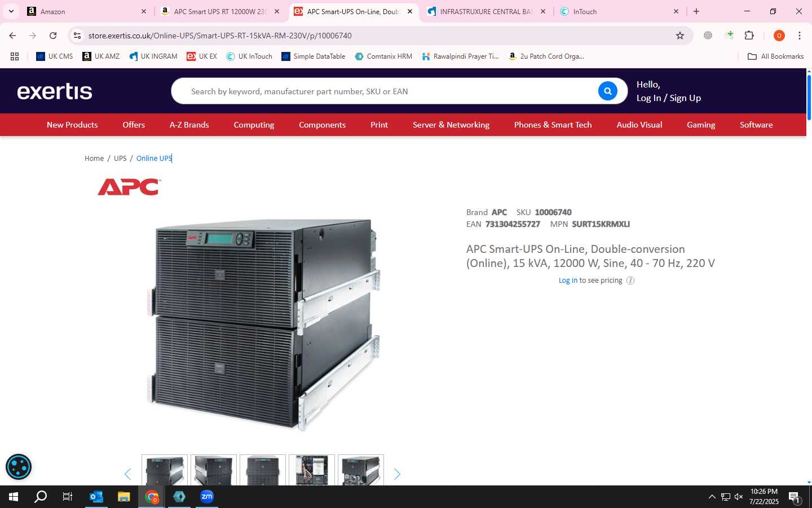Click the APC brand logo
The image size is (812, 508).
(x=130, y=187)
